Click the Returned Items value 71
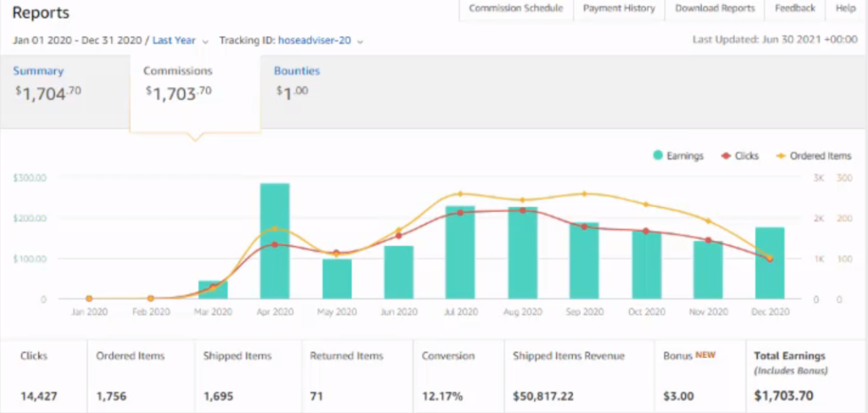 [317, 396]
